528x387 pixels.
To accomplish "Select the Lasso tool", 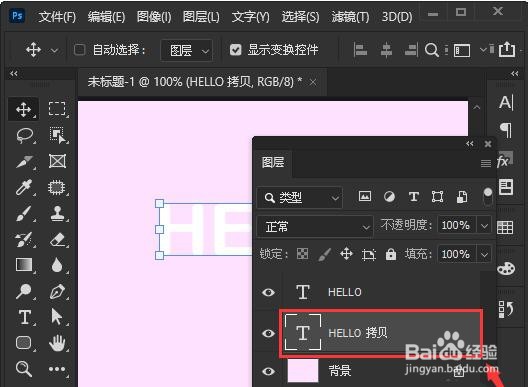I will pos(24,135).
